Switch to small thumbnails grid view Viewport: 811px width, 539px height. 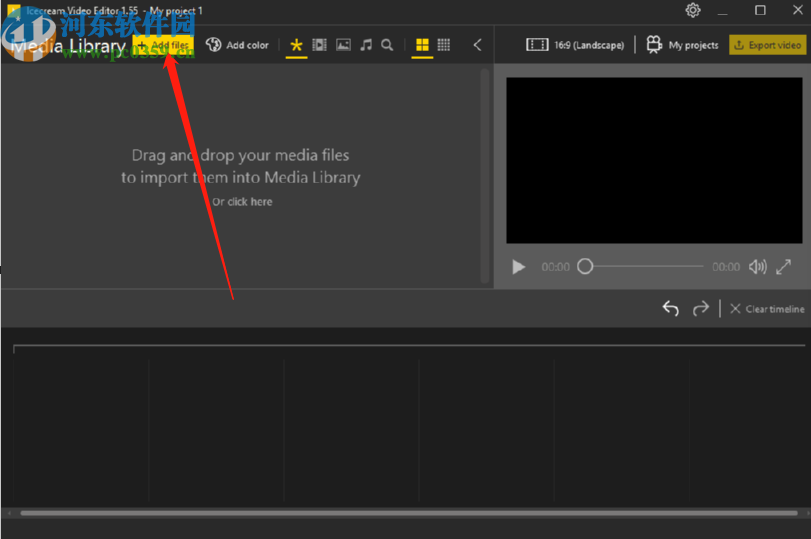pos(444,45)
